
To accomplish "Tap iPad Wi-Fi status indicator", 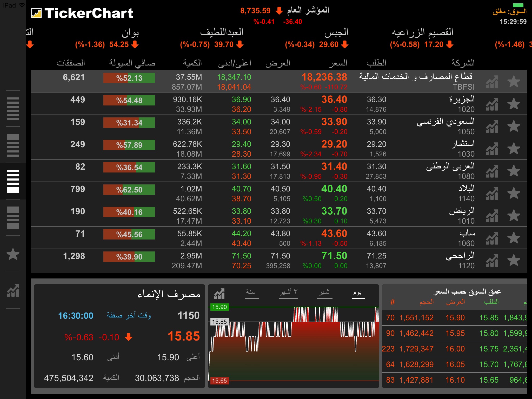I will coord(14,5).
